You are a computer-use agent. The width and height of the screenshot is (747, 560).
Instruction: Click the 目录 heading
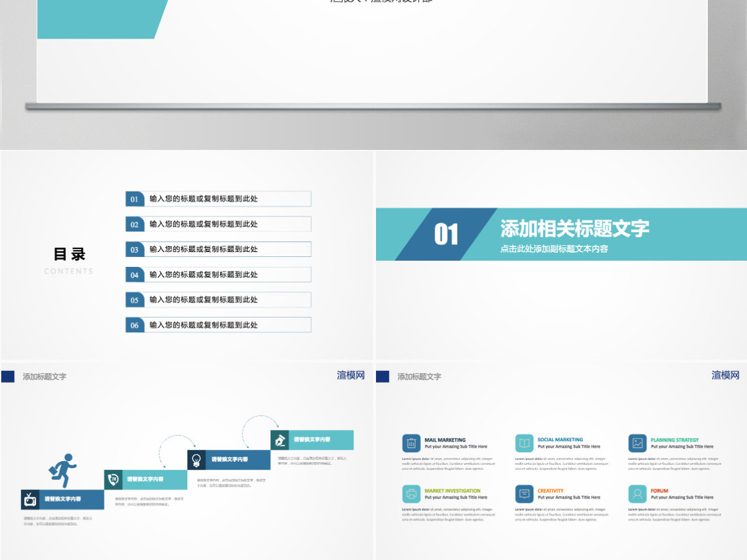pos(69,254)
